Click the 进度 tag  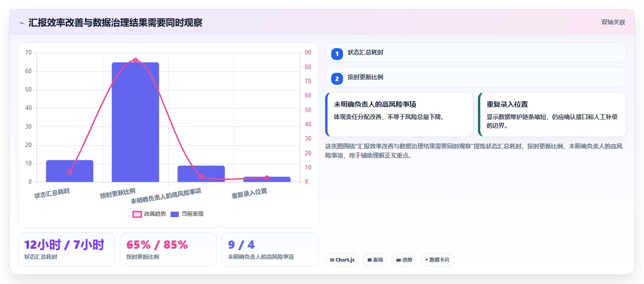click(404, 260)
